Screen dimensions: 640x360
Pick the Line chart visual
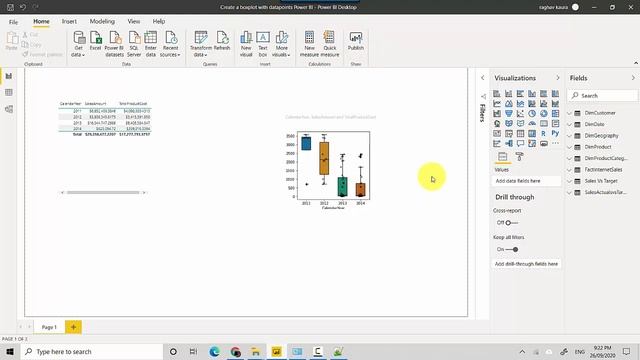point(497,104)
